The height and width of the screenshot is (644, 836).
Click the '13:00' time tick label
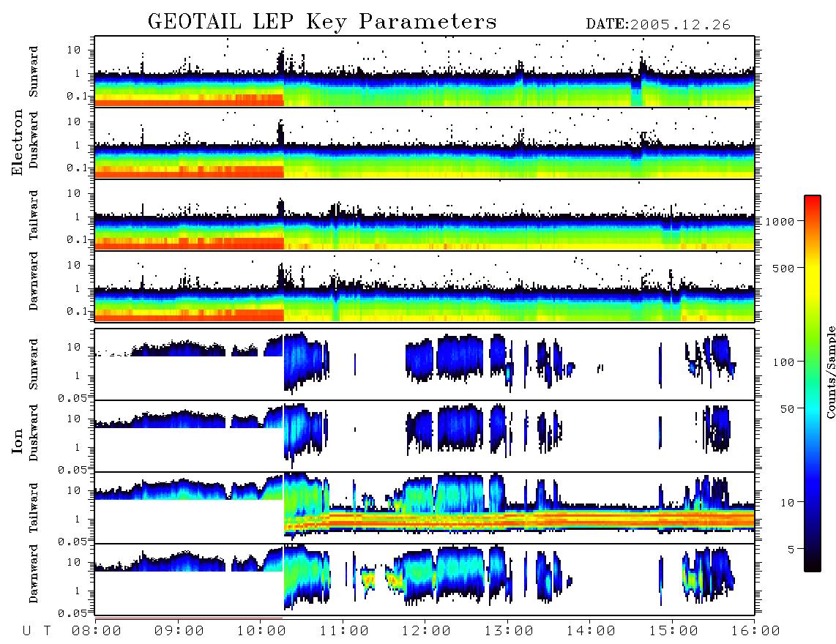[x=509, y=632]
